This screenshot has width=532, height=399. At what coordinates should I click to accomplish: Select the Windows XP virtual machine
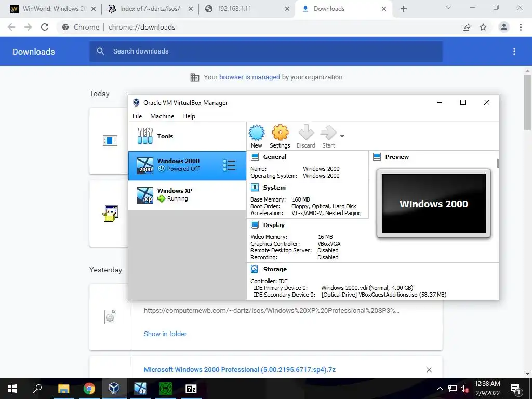tap(187, 195)
